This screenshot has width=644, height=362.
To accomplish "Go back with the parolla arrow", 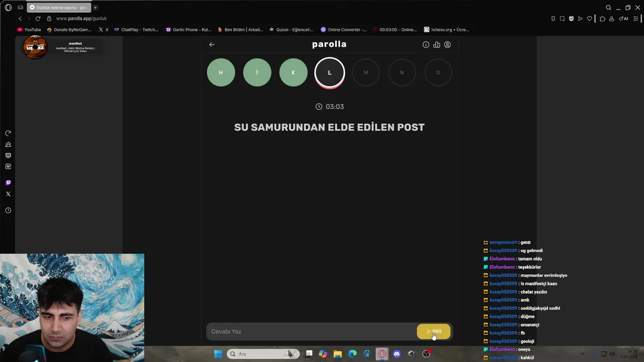I will tap(212, 44).
